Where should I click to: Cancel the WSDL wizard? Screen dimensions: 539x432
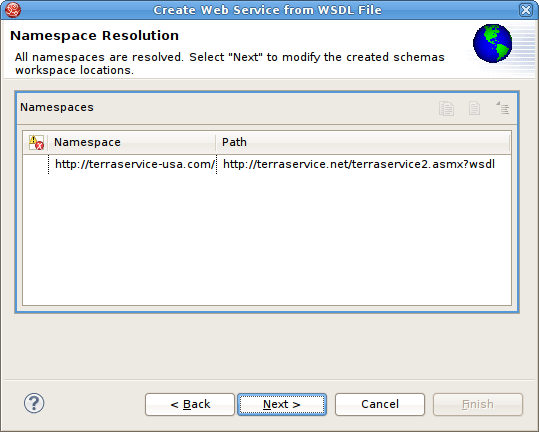tap(380, 405)
